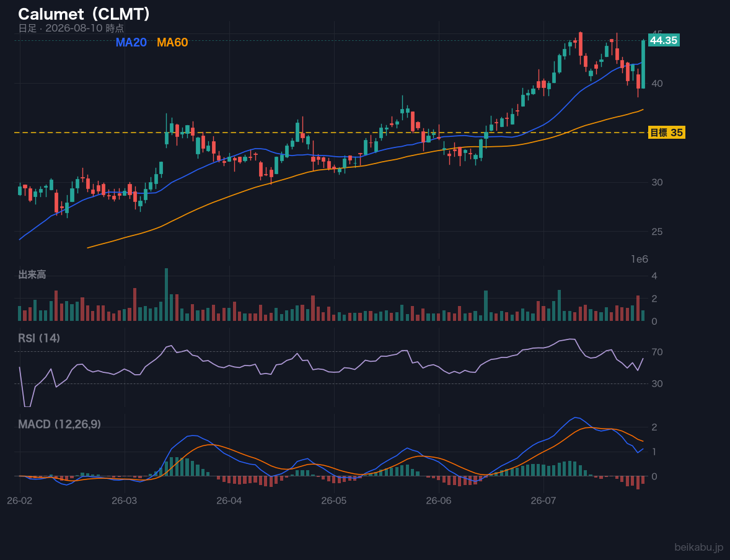The height and width of the screenshot is (560, 730).
Task: Click the RSI axis value 70
Action: point(657,352)
